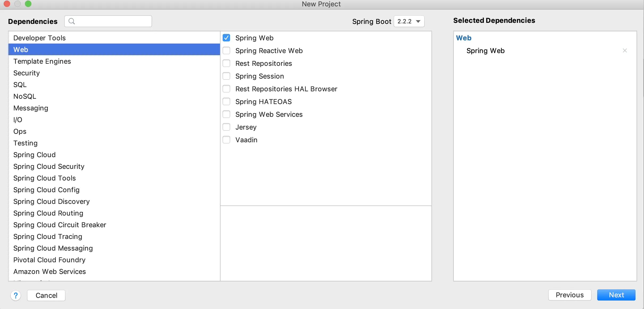This screenshot has width=644, height=309.
Task: Enable the Vaadin checkbox
Action: click(x=226, y=140)
